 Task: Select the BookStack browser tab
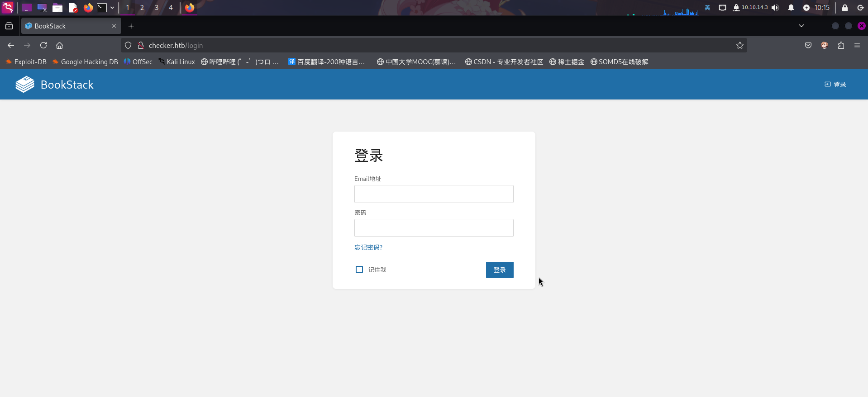71,26
